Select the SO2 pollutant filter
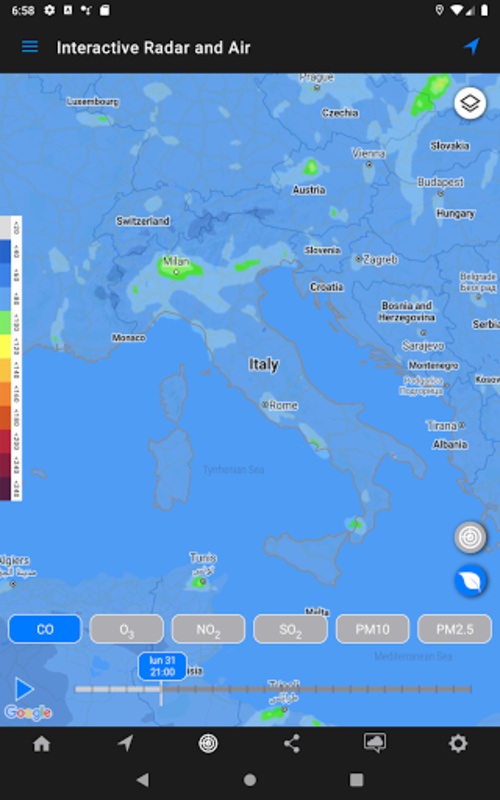 (x=290, y=629)
